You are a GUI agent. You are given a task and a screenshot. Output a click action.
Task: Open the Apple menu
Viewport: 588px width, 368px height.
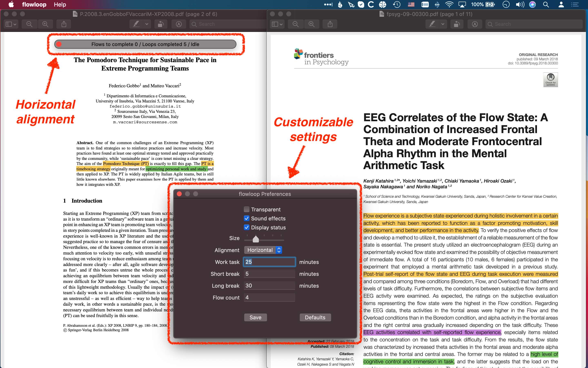click(x=11, y=4)
